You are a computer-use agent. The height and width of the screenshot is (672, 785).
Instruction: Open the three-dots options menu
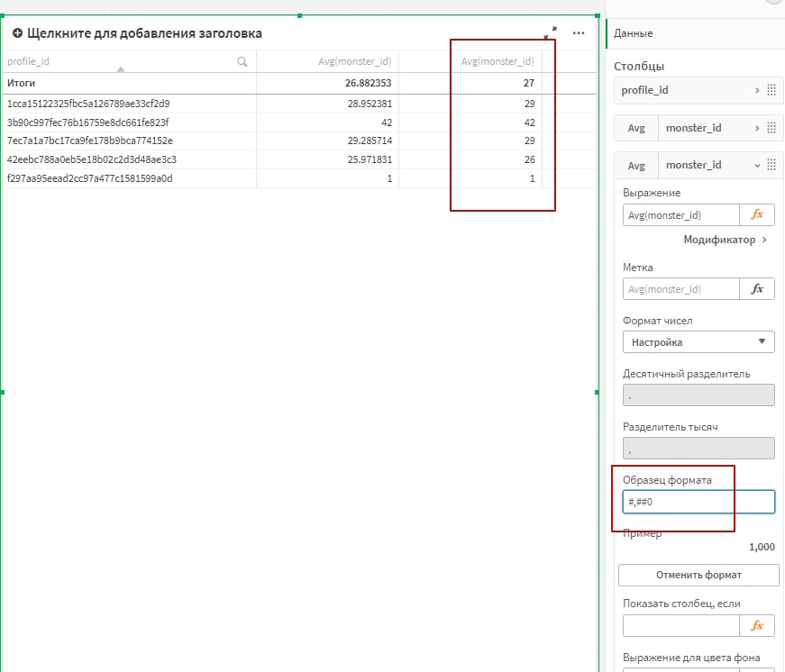(579, 33)
